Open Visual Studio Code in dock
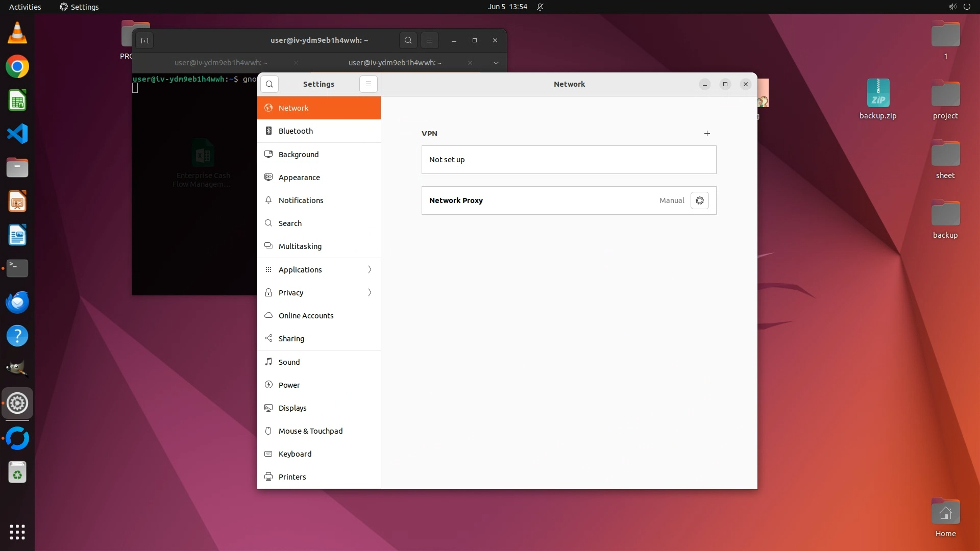 point(17,134)
